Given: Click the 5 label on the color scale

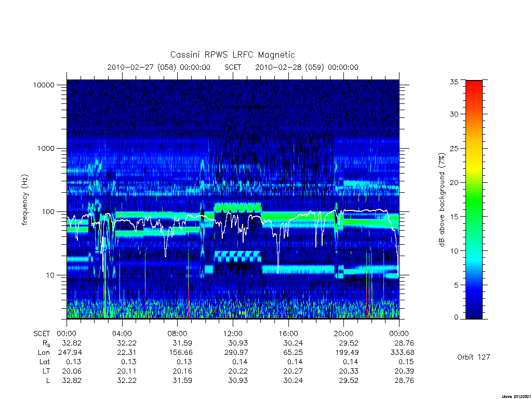Looking at the screenshot, I should pyautogui.click(x=456, y=285).
